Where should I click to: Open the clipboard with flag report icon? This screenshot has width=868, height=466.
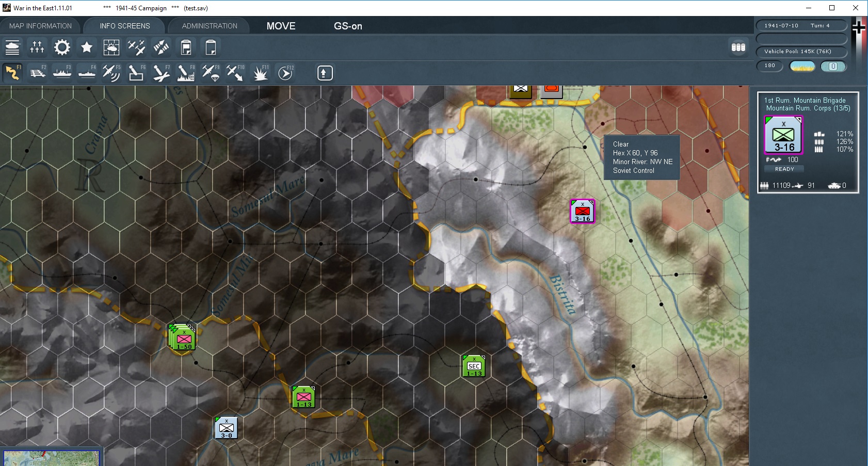(x=186, y=47)
